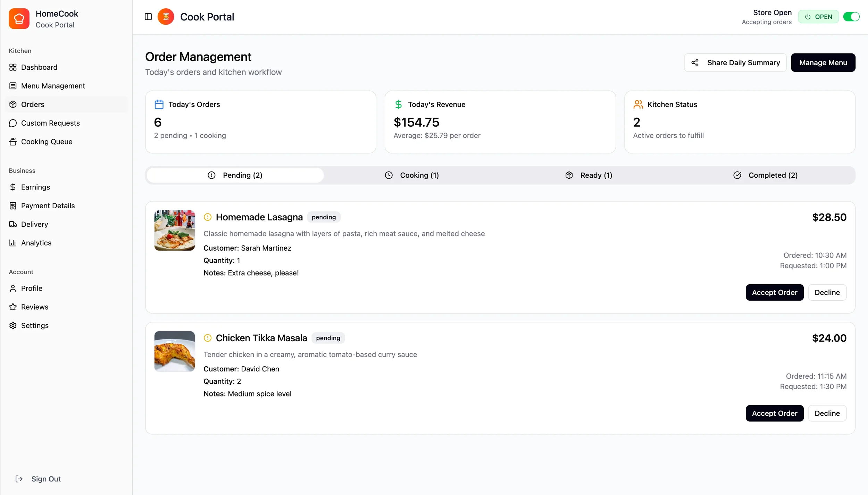
Task: Click the Reviews star icon
Action: 13,307
